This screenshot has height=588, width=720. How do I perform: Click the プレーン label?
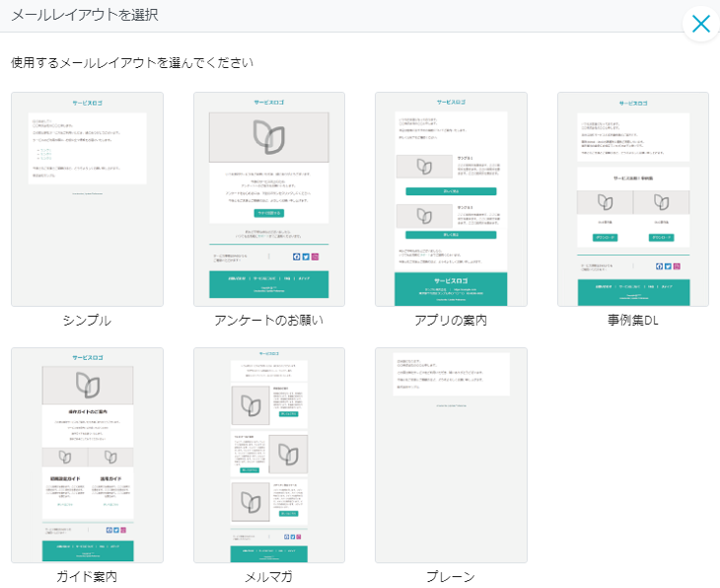point(451,576)
